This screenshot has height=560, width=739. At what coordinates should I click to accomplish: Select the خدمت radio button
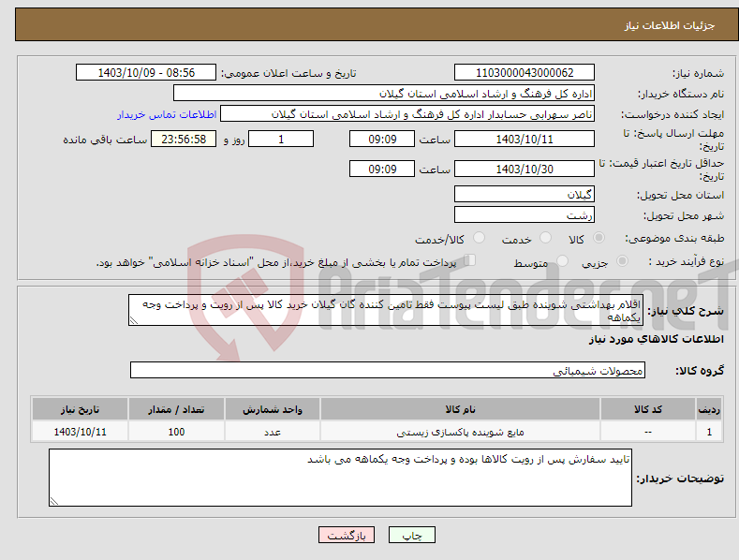(545, 238)
